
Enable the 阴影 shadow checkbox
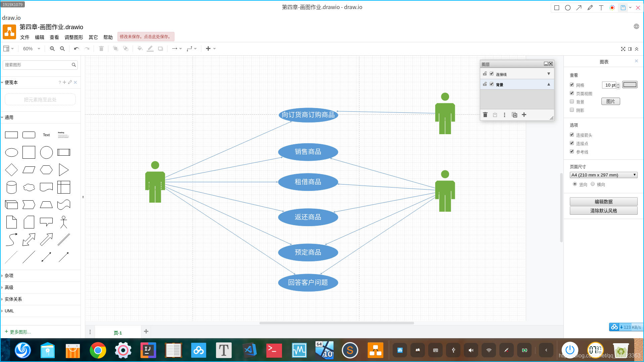(x=572, y=110)
